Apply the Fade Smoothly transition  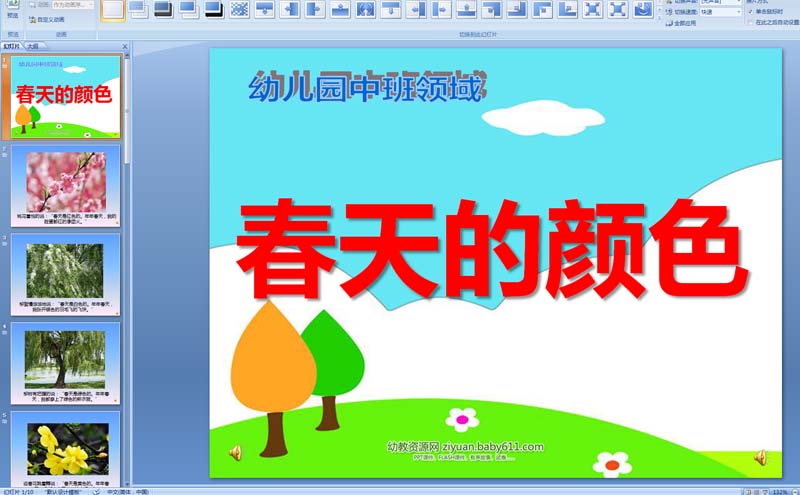coord(138,9)
